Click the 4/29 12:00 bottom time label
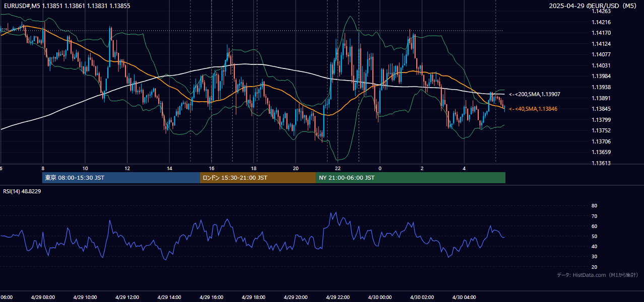The image size is (644, 302). point(127,297)
